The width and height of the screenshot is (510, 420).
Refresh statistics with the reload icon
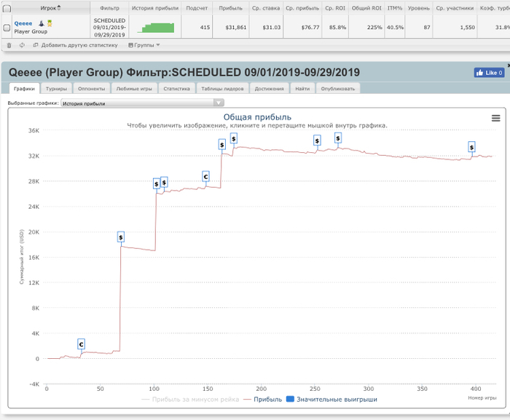tap(22, 45)
